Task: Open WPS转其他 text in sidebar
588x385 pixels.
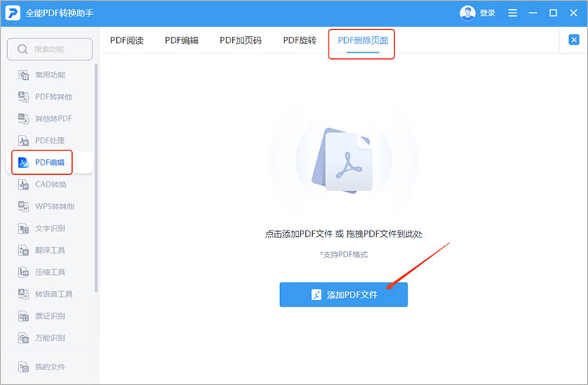Action: 55,206
